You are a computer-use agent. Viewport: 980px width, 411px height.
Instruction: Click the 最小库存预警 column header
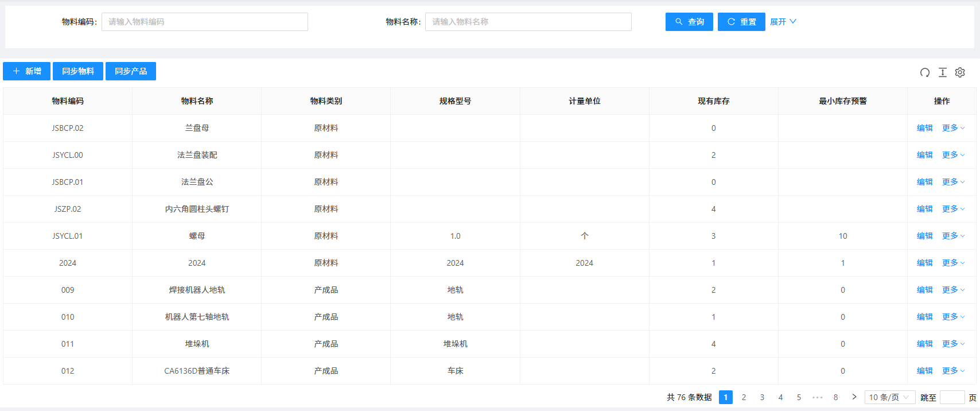843,101
